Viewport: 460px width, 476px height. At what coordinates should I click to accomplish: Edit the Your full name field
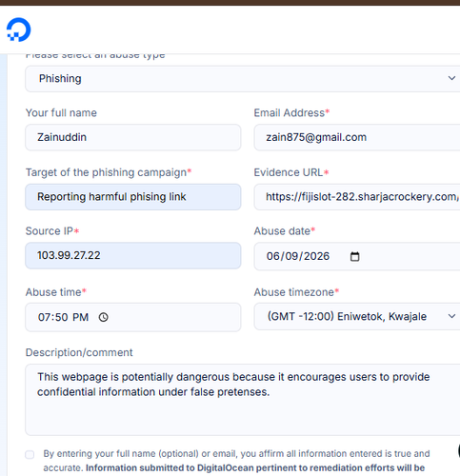click(133, 137)
